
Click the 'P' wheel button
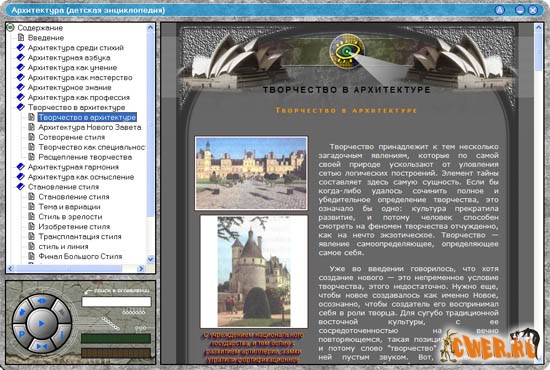[x=21, y=334]
